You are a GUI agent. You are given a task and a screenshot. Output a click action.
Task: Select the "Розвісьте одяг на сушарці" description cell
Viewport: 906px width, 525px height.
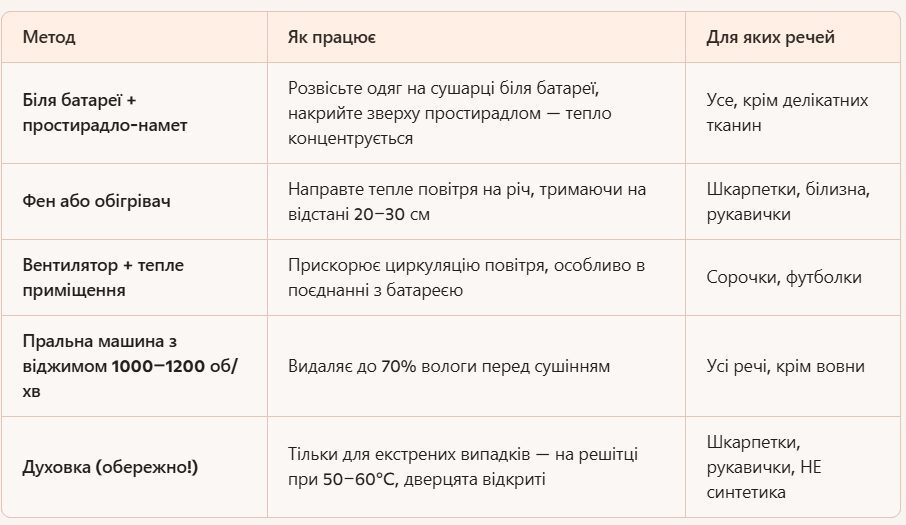pyautogui.click(x=463, y=113)
